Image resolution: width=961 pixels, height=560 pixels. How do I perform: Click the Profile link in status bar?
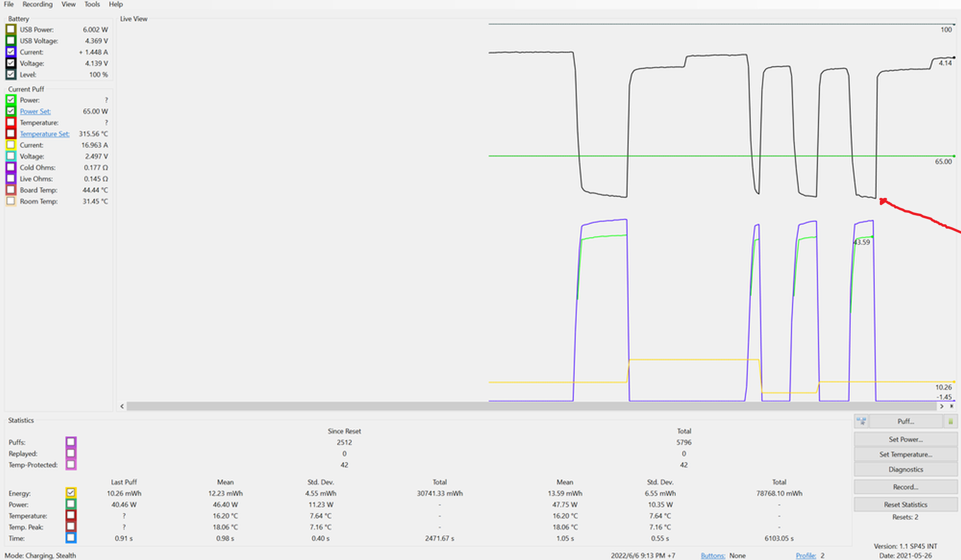pos(806,556)
